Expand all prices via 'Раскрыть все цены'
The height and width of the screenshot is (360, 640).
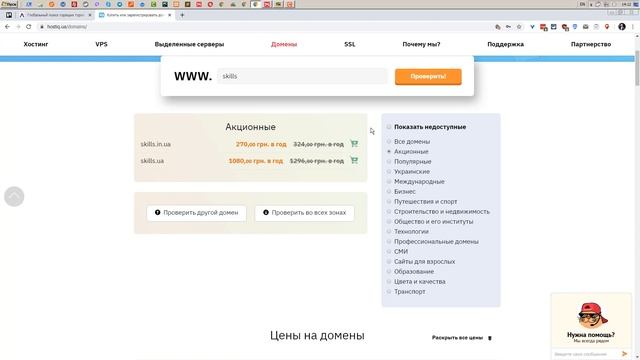pos(462,338)
